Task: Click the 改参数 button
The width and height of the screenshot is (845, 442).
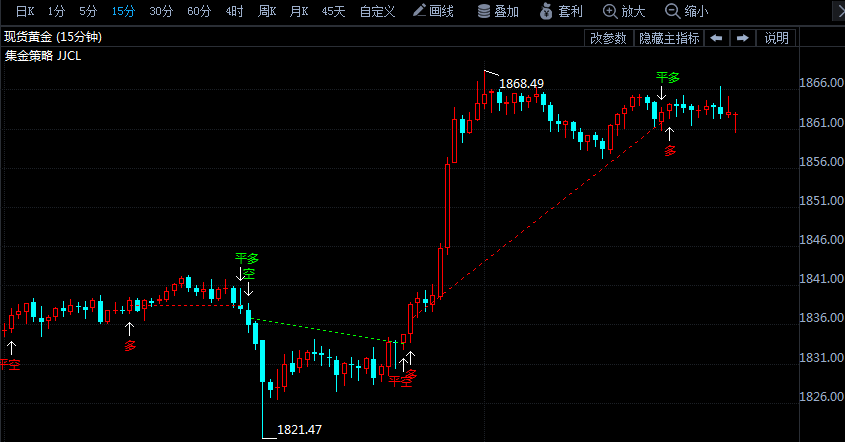Action: coord(608,38)
